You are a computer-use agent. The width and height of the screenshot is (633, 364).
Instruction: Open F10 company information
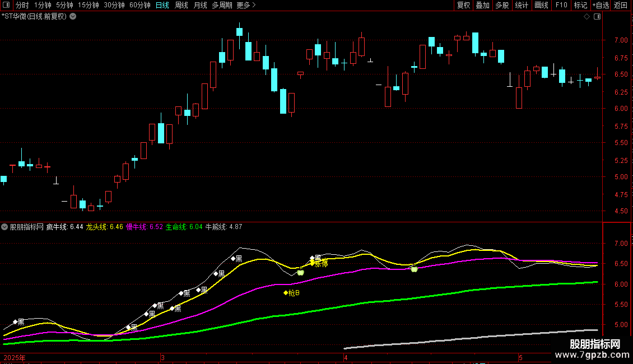pos(561,5)
